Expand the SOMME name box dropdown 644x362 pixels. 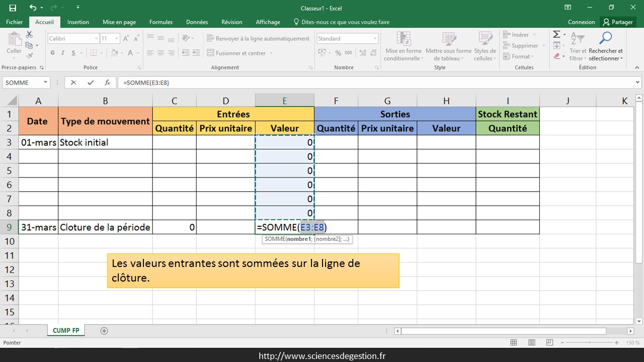click(x=45, y=82)
